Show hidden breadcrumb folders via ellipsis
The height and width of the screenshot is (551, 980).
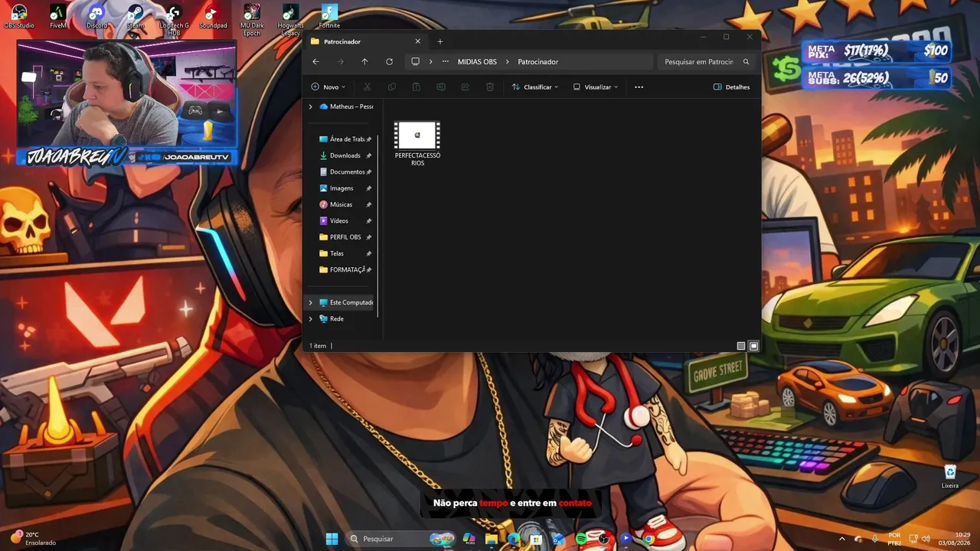click(x=446, y=62)
